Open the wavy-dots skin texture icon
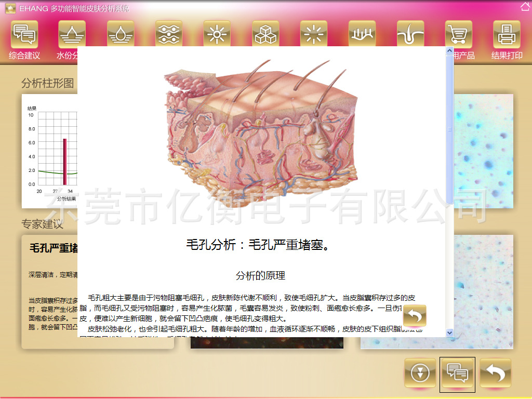Screen dimensions: 532x399 pyautogui.click(x=169, y=34)
